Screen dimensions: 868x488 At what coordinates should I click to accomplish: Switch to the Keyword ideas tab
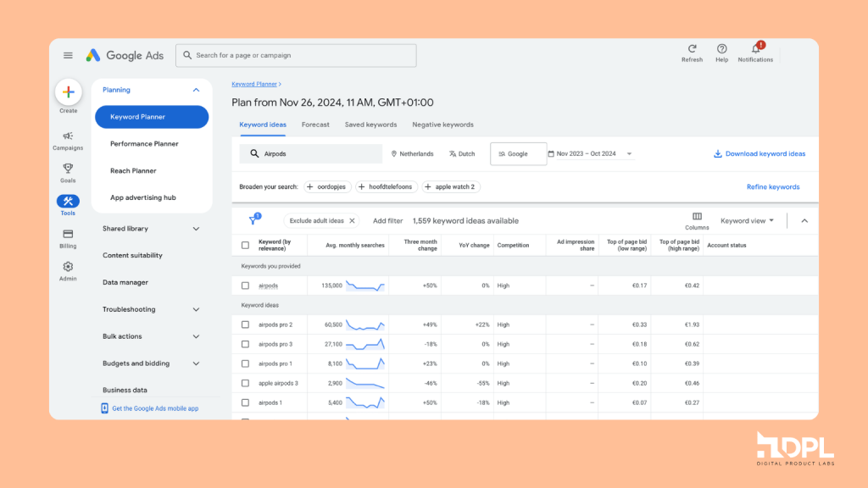click(263, 125)
